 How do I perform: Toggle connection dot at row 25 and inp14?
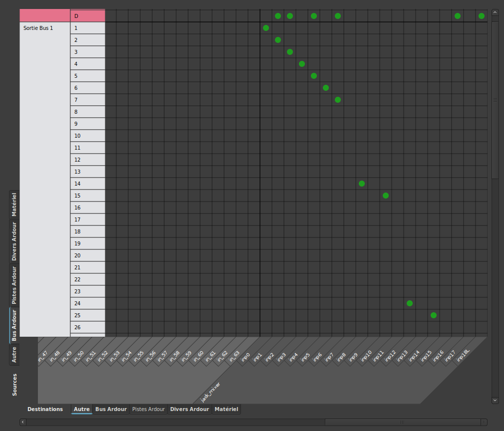pyautogui.click(x=434, y=315)
